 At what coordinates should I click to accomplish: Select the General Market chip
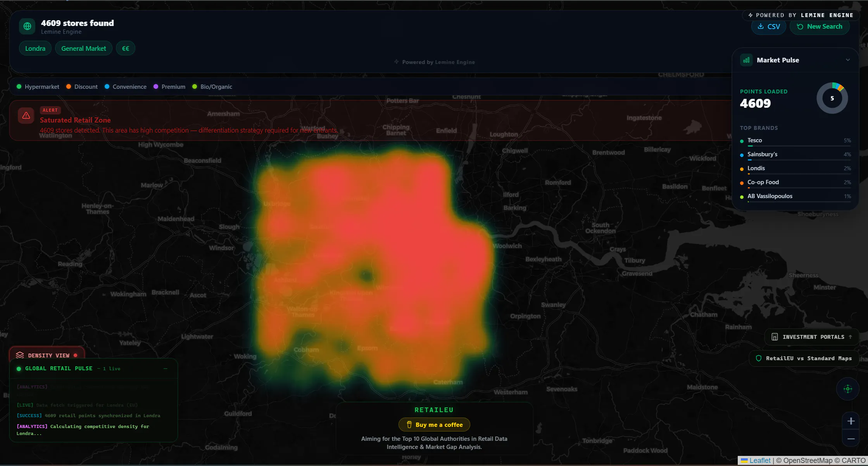pyautogui.click(x=84, y=48)
